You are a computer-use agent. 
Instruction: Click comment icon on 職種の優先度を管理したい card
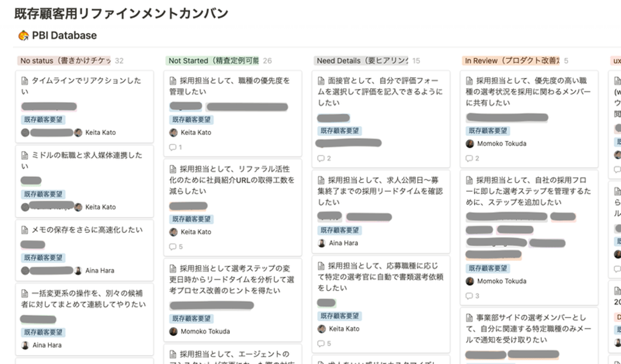[x=172, y=147]
